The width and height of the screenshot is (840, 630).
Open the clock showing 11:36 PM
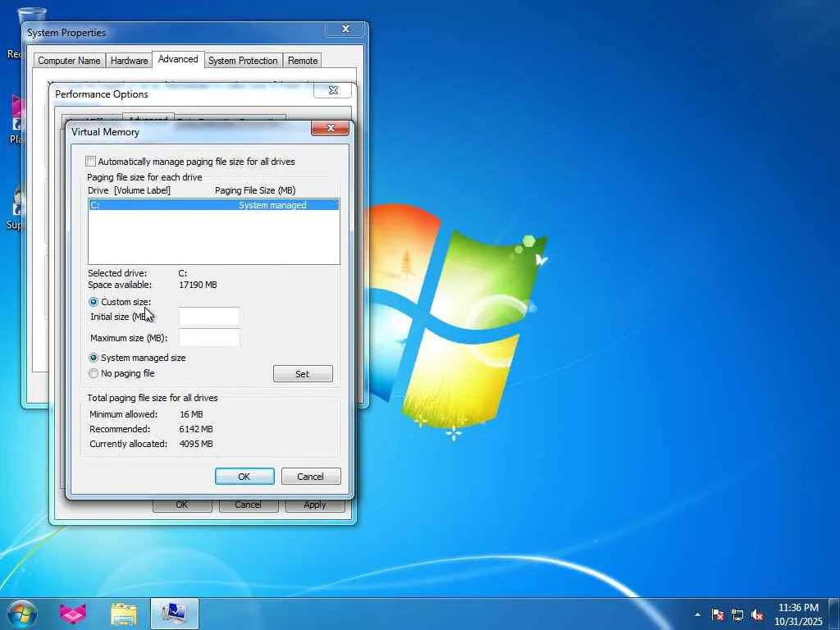click(797, 614)
